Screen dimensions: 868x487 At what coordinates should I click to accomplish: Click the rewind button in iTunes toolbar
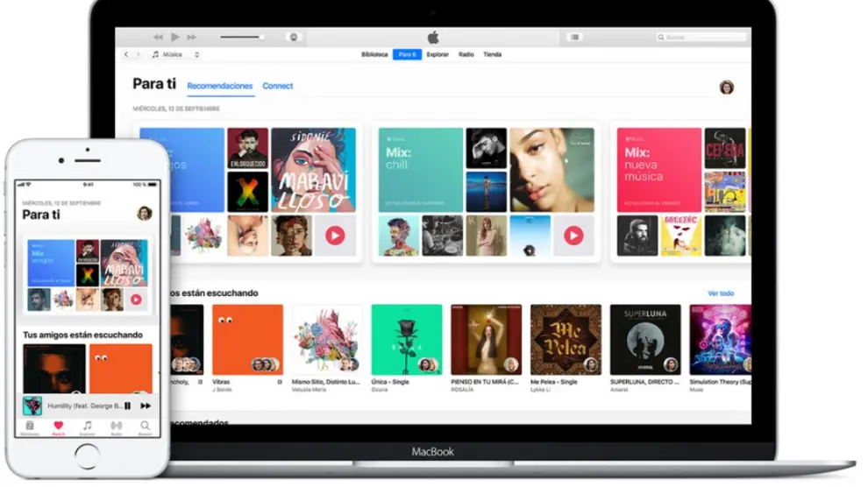pos(158,37)
